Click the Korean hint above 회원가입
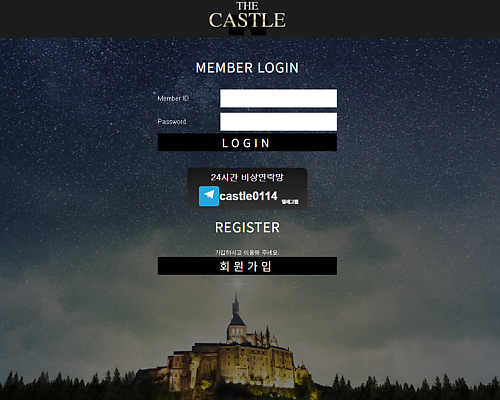Viewport: 500px width, 400px height. pyautogui.click(x=247, y=252)
